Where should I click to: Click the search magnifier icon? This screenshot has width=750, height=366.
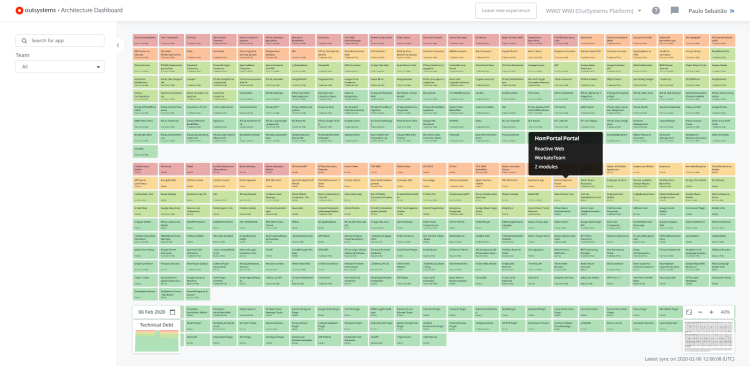tap(24, 41)
